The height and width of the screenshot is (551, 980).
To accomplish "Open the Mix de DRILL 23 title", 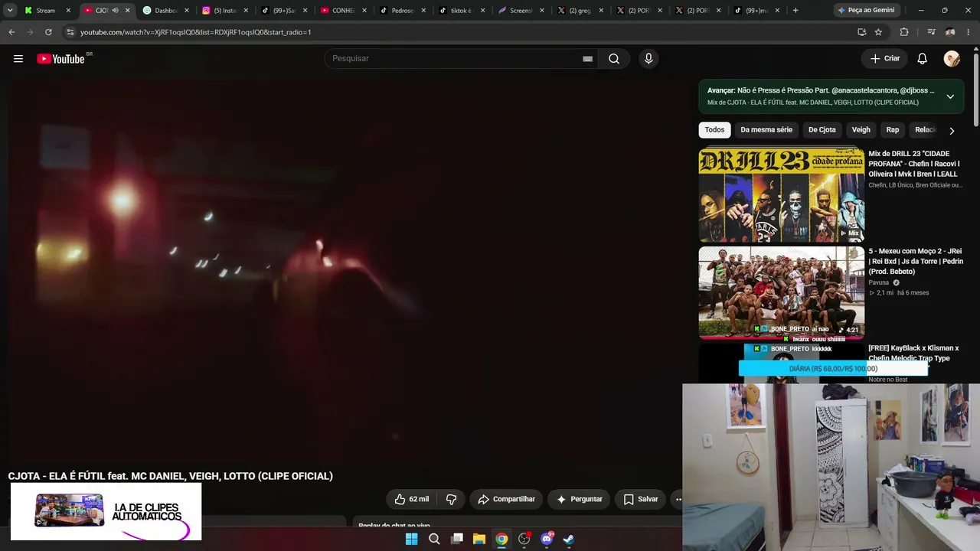I will coord(913,164).
